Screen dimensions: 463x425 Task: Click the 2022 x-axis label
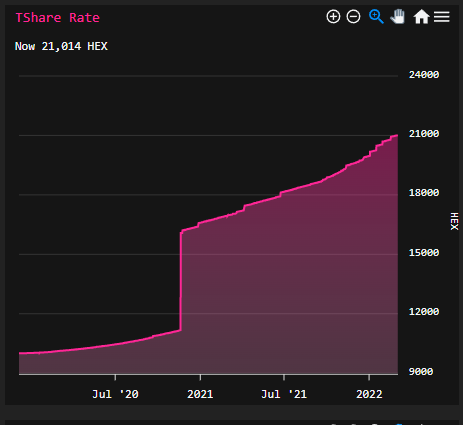click(369, 394)
